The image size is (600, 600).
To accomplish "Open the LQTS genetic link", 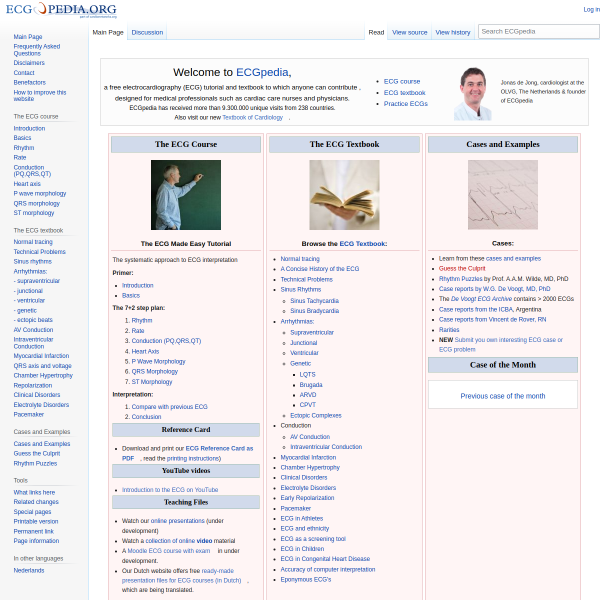I will [x=307, y=375].
